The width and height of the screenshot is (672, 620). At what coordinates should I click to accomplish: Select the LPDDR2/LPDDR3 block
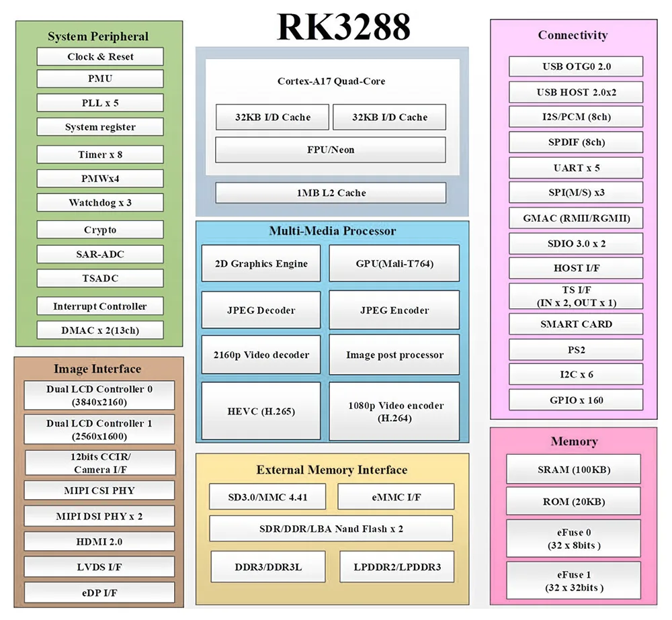[396, 567]
